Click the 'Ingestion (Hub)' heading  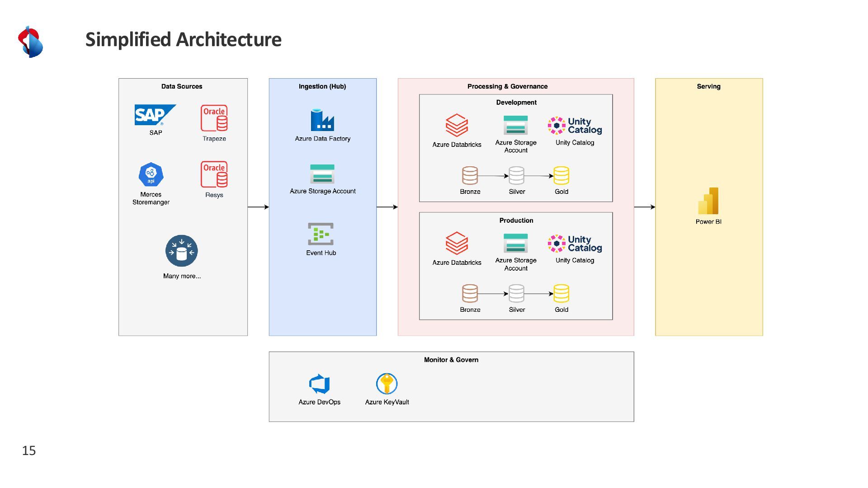point(322,86)
